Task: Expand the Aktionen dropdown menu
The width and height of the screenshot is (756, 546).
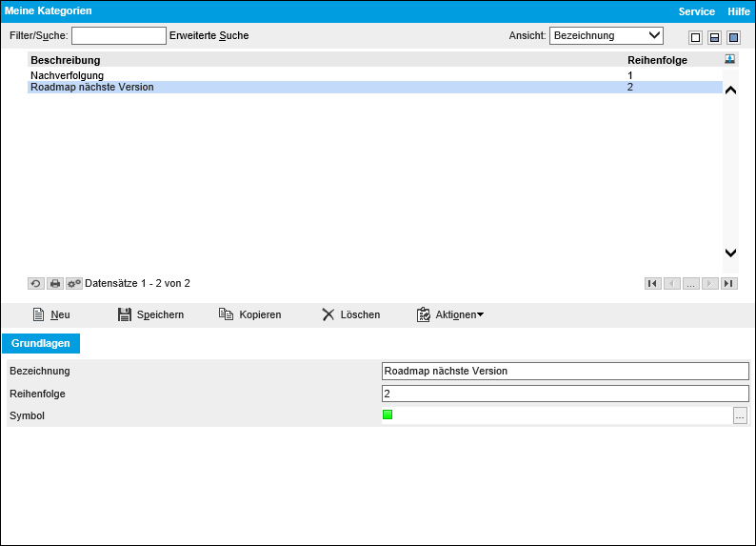Action: click(450, 314)
